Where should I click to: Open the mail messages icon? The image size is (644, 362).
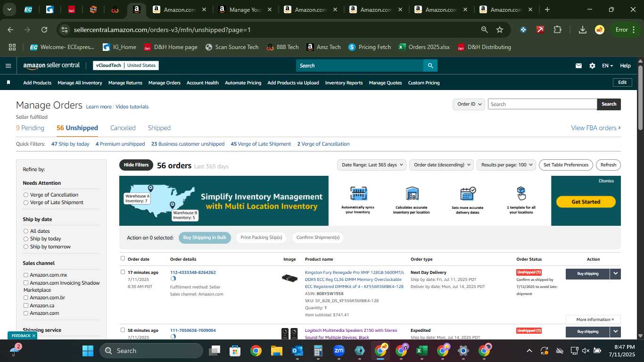click(x=578, y=66)
